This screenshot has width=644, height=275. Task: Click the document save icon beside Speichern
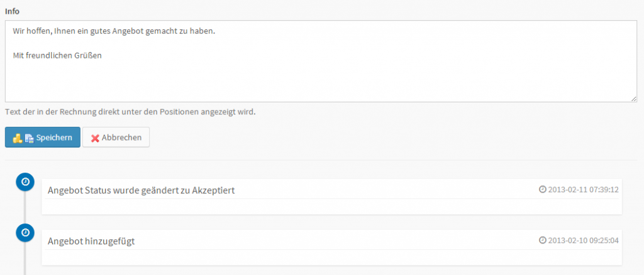[28, 138]
